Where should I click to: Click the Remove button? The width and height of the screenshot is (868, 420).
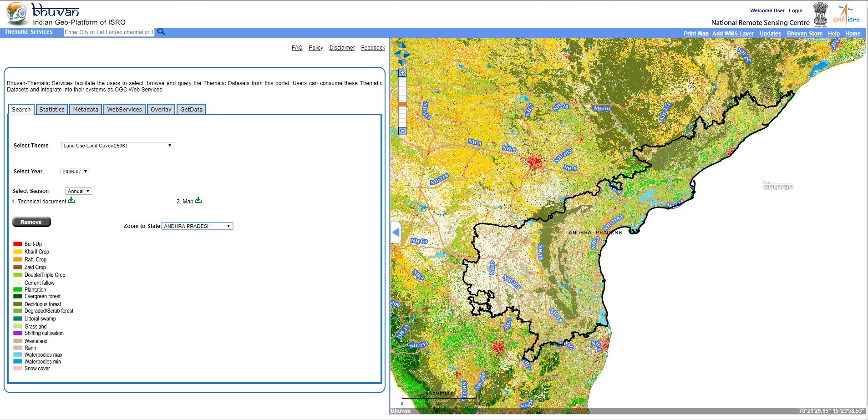click(x=31, y=222)
